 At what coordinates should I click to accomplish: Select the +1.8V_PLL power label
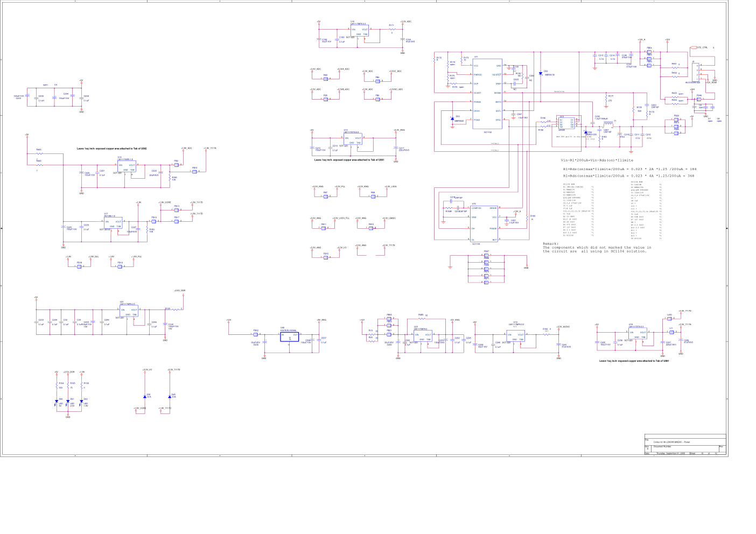pyautogui.click(x=136, y=257)
